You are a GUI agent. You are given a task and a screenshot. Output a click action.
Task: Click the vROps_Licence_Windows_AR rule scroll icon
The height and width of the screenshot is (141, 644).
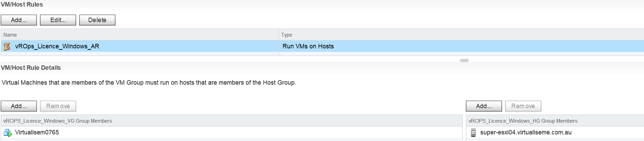(7, 46)
